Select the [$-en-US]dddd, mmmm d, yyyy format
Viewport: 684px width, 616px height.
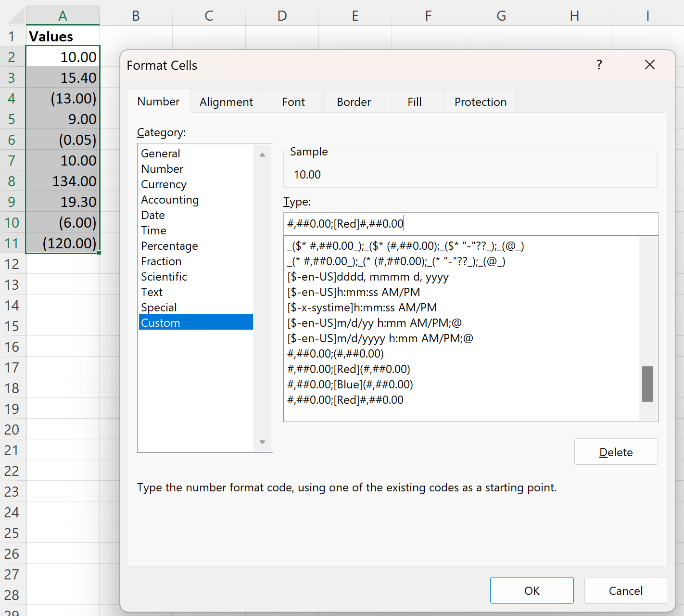[368, 277]
